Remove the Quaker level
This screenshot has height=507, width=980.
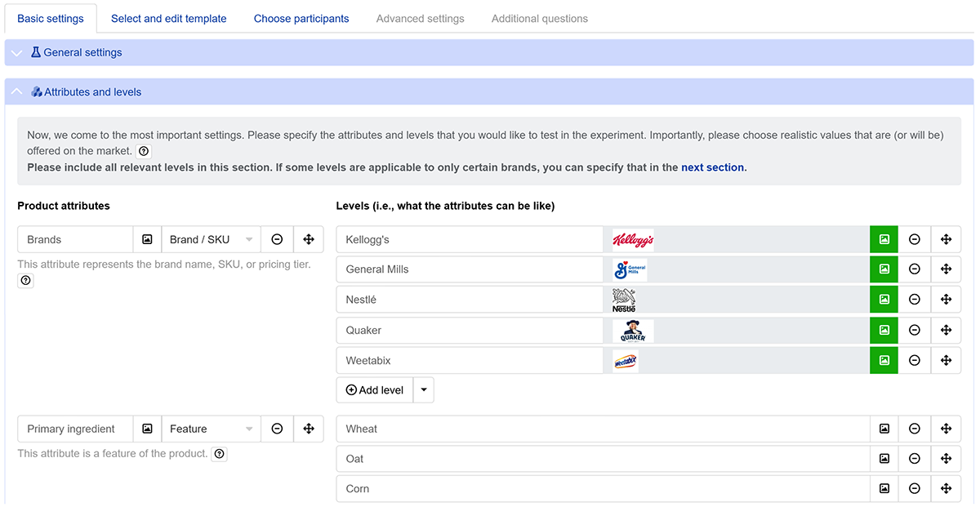(x=915, y=330)
